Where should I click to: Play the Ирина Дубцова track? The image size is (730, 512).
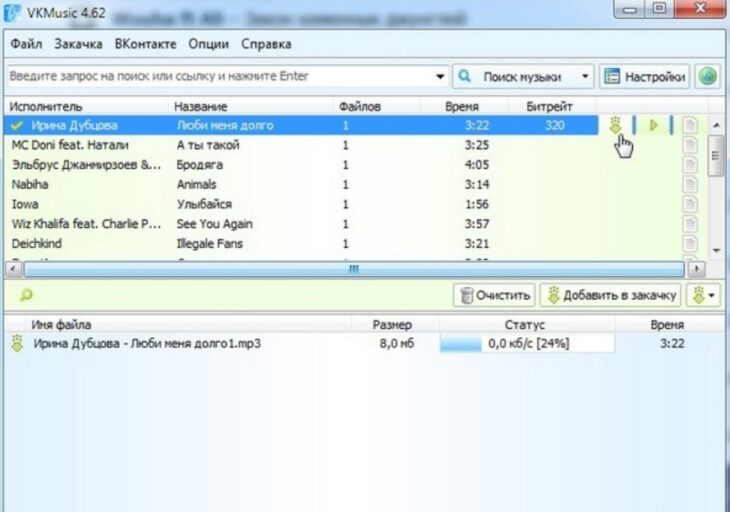click(x=654, y=125)
